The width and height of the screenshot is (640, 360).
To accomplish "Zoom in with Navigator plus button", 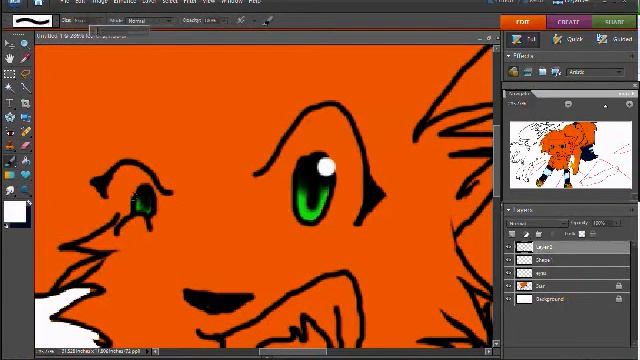I will point(629,104).
